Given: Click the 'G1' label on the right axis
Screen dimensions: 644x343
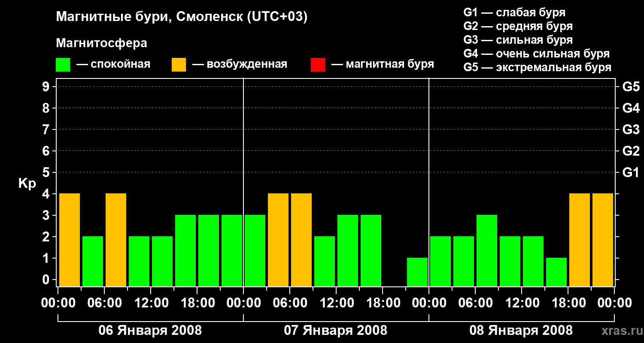Looking at the screenshot, I should tap(631, 172).
